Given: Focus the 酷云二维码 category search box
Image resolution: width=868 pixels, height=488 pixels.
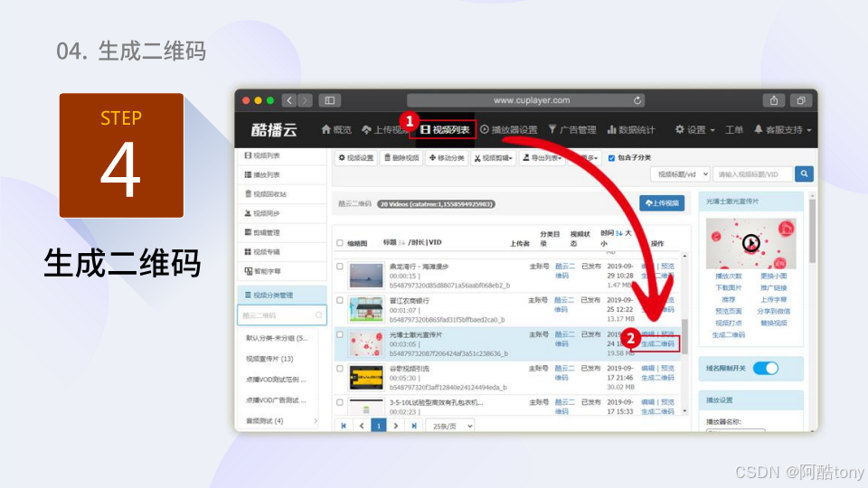Looking at the screenshot, I should tap(281, 315).
